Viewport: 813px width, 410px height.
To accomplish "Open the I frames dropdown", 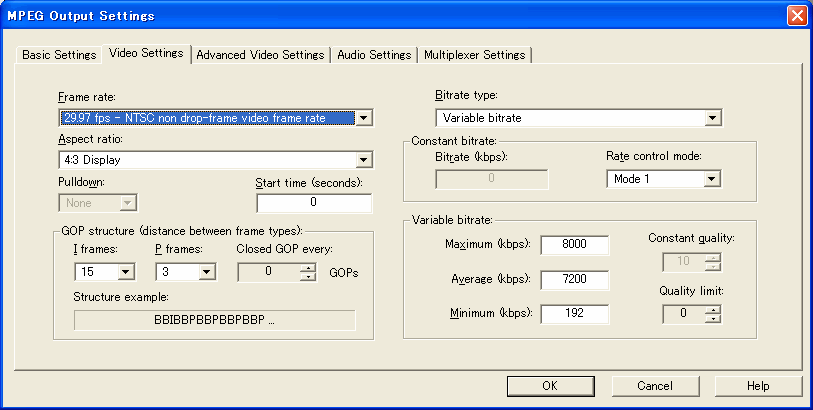I will click(x=126, y=271).
